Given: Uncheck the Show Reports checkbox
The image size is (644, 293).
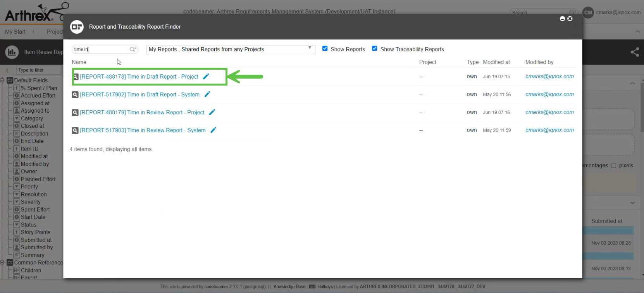Looking at the screenshot, I should tap(325, 49).
